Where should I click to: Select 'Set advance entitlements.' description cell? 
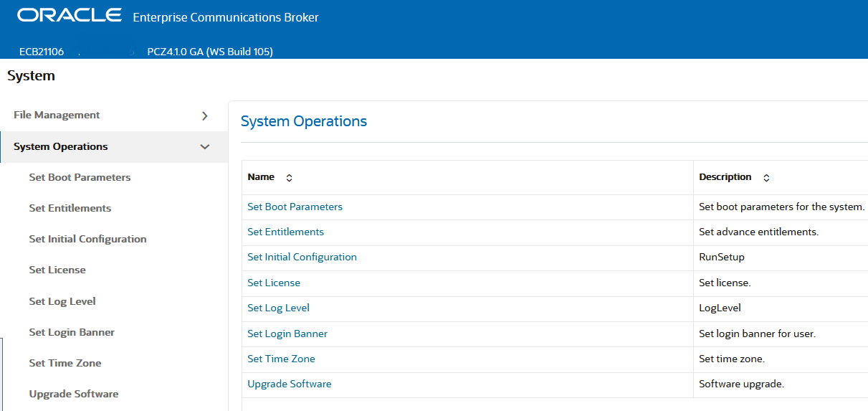(781, 232)
